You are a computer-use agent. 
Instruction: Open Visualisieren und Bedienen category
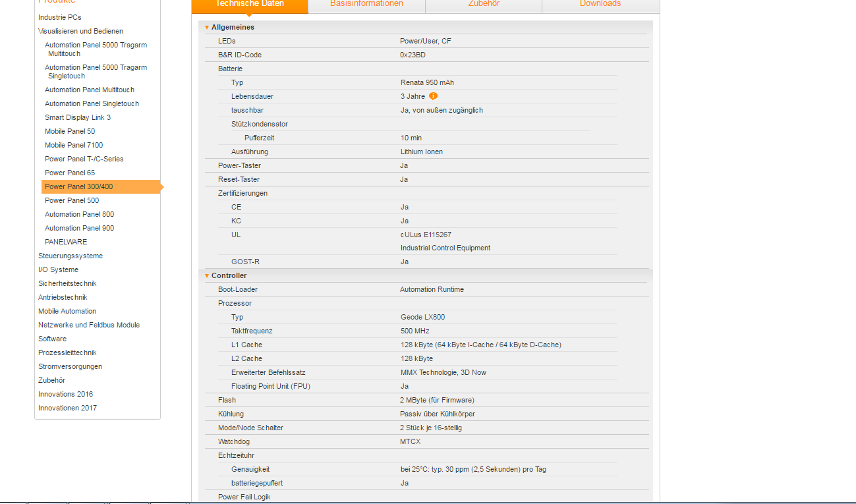(80, 31)
